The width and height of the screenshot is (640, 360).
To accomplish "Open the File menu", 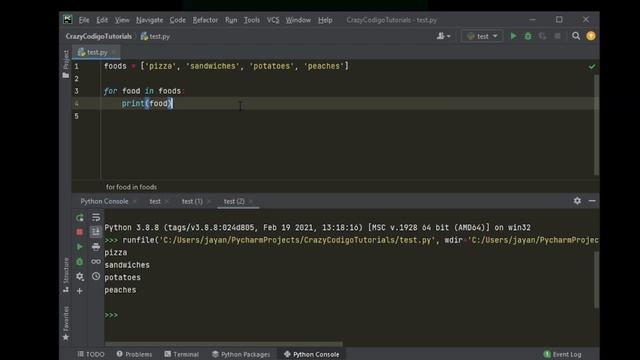I will click(x=84, y=20).
